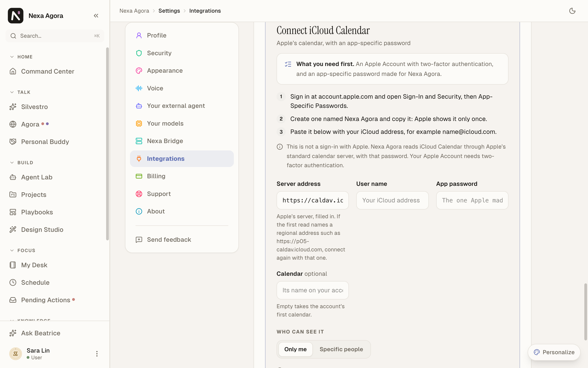This screenshot has height=368, width=588.
Task: Collapse the FOCUS section
Action: (x=23, y=250)
